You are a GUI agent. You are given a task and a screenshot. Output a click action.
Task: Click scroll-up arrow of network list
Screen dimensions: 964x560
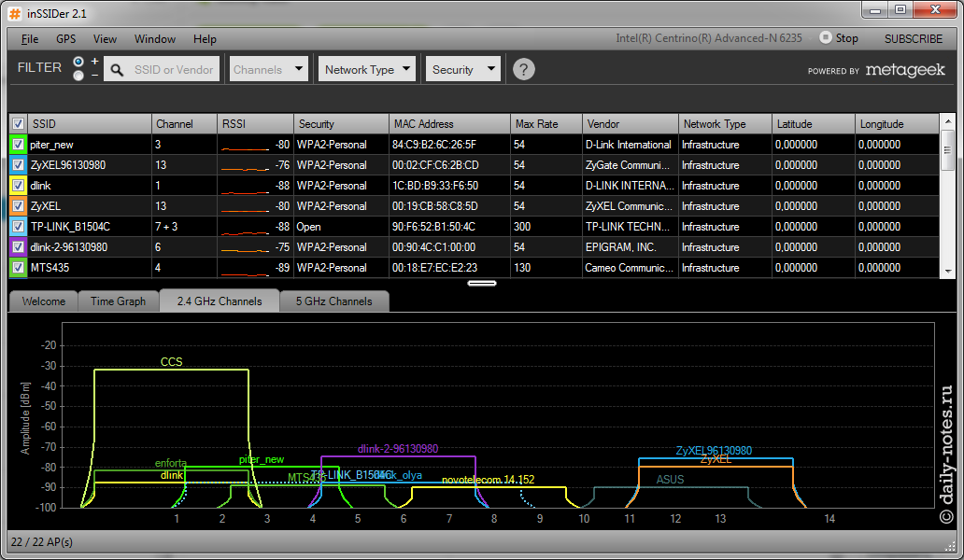click(x=947, y=123)
